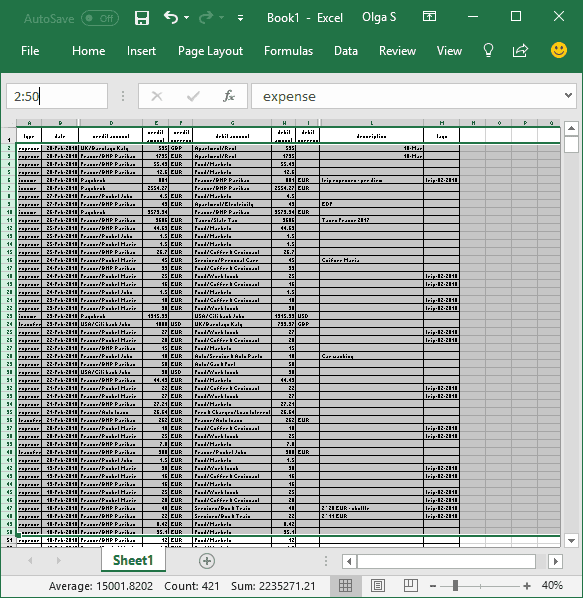Click the zoom slider handle

455,585
